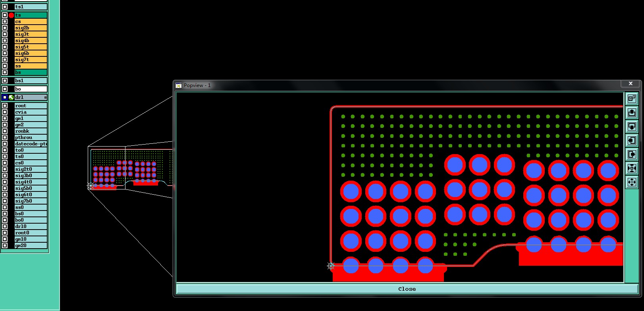Viewport: 644px width, 311px height.
Task: Select the ss layer name
Action: (31, 66)
